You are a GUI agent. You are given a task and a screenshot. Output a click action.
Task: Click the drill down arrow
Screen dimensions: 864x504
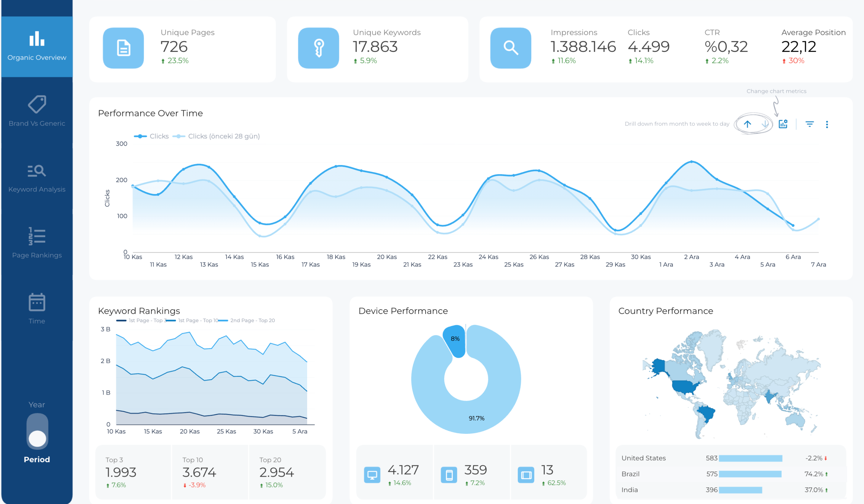point(764,124)
